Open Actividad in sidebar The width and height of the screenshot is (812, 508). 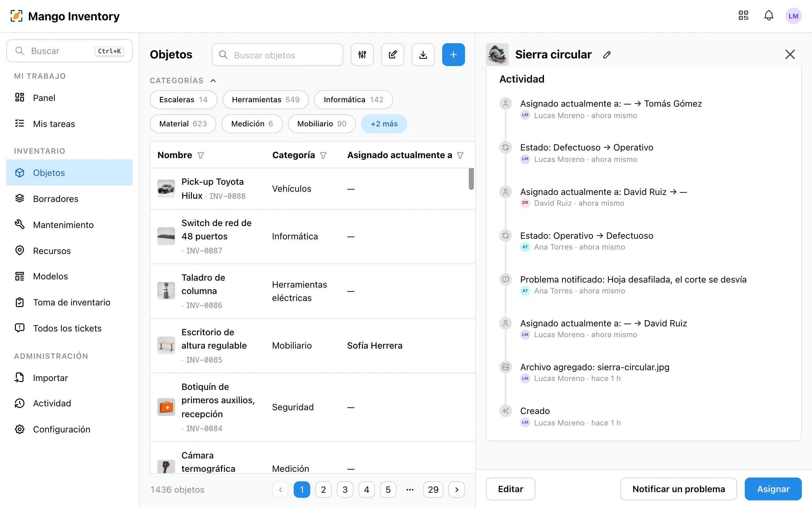point(69,403)
